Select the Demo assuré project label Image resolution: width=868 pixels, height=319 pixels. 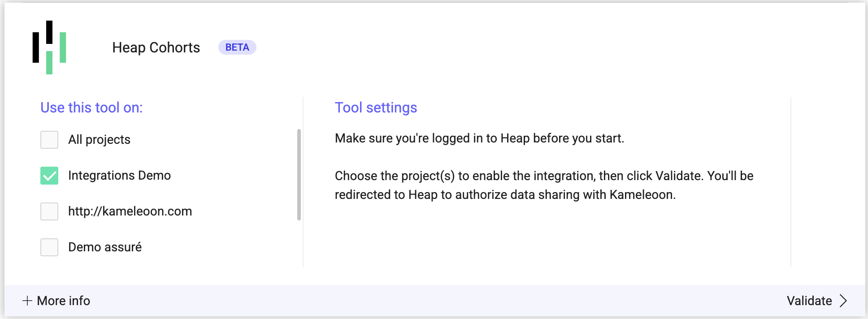click(x=105, y=247)
